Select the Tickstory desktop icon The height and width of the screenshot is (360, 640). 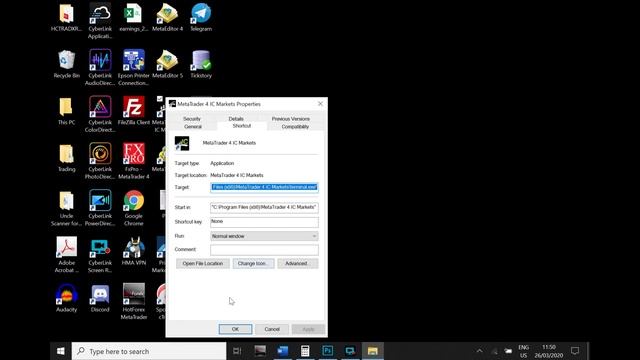point(201,64)
